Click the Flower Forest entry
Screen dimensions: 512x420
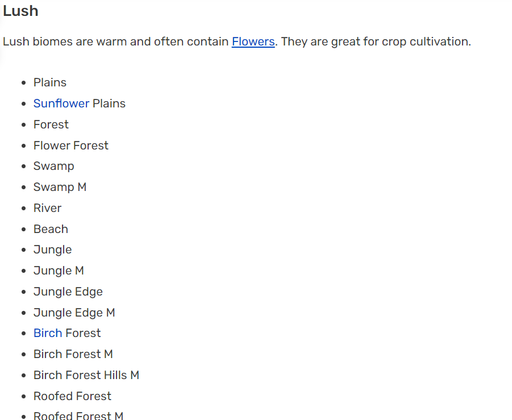point(71,145)
